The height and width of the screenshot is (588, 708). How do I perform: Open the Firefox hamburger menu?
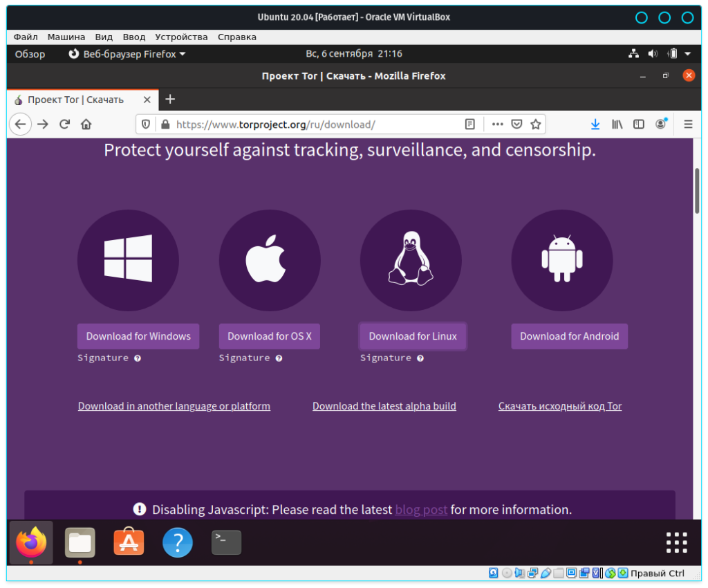(688, 125)
